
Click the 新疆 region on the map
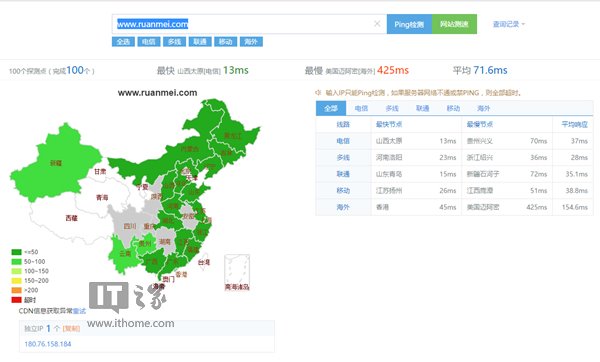point(56,163)
